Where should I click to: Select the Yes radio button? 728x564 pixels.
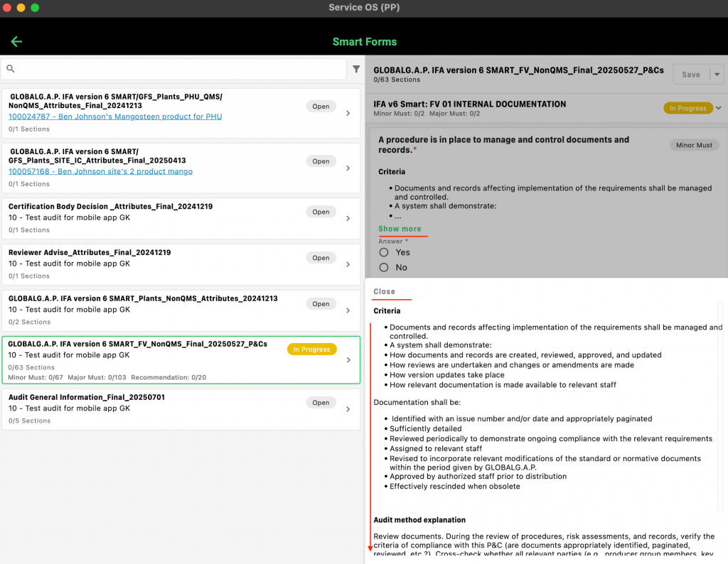pyautogui.click(x=384, y=252)
